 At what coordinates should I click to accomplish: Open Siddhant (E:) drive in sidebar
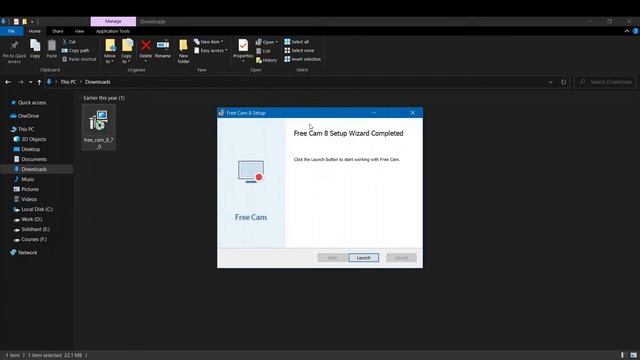pyautogui.click(x=31, y=229)
